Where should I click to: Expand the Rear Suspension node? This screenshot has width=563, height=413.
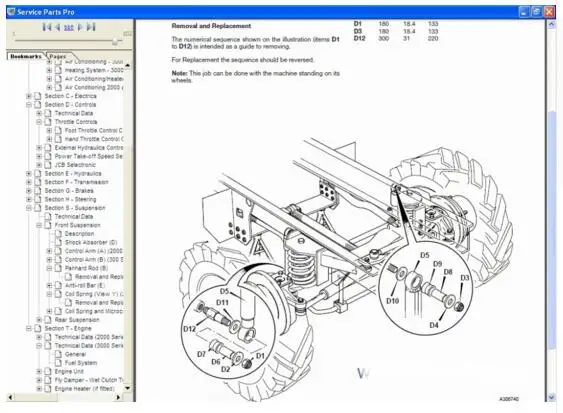point(39,320)
